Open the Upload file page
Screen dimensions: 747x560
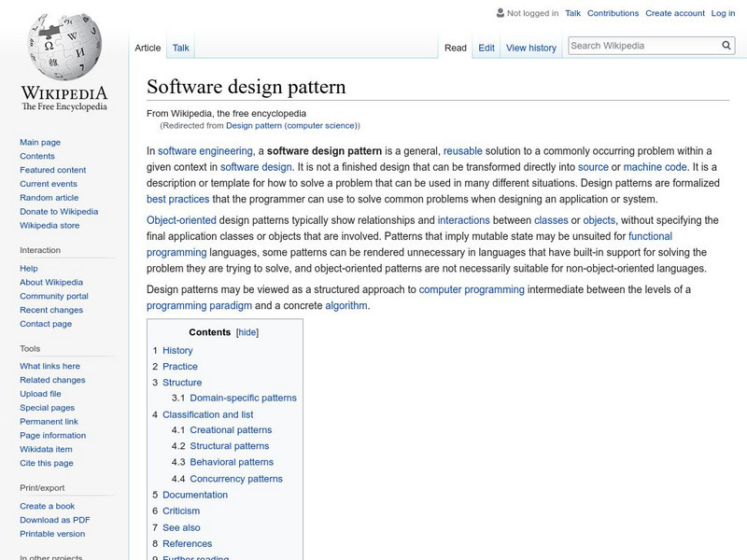pyautogui.click(x=43, y=393)
